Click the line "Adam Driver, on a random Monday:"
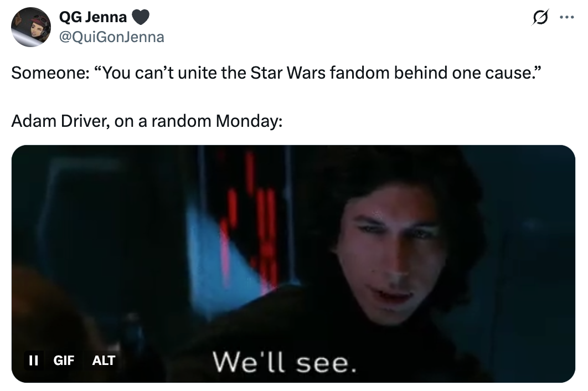588x391 pixels. click(147, 121)
